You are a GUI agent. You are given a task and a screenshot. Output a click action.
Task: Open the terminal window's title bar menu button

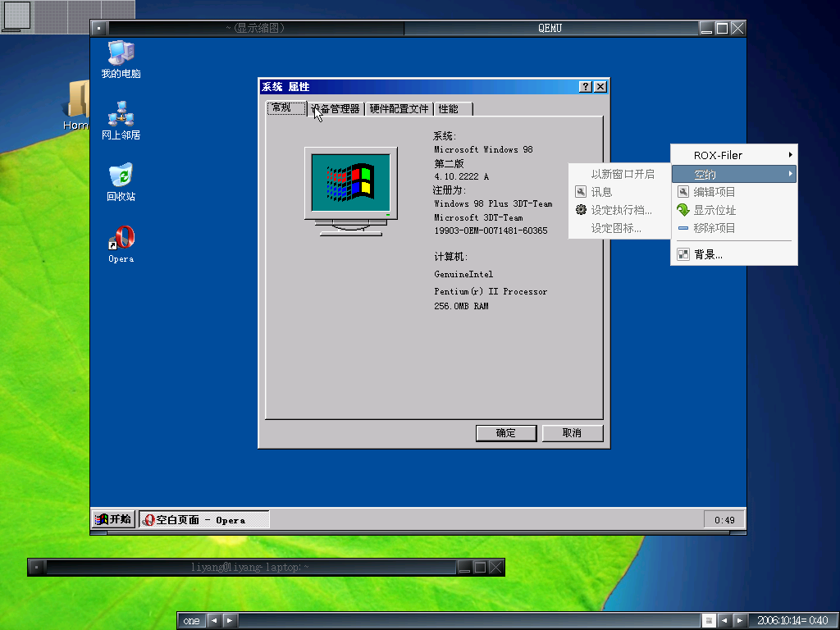(x=36, y=568)
